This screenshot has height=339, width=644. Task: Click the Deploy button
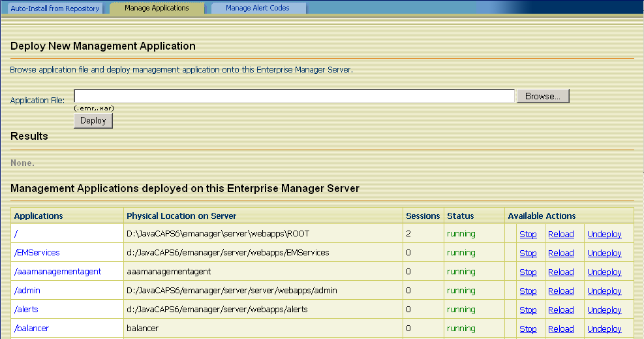tap(93, 120)
